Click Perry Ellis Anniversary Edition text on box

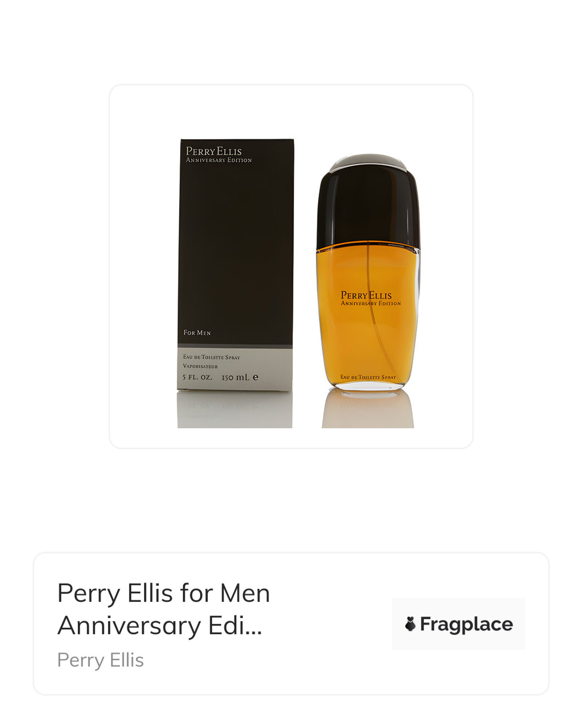(218, 155)
